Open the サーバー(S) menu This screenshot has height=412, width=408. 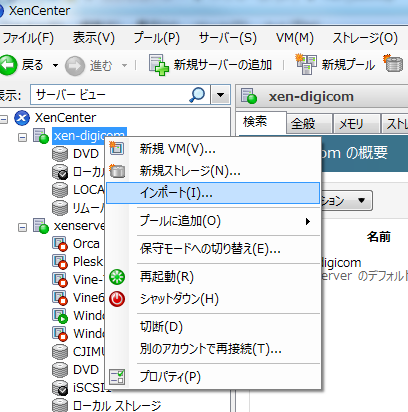click(228, 38)
